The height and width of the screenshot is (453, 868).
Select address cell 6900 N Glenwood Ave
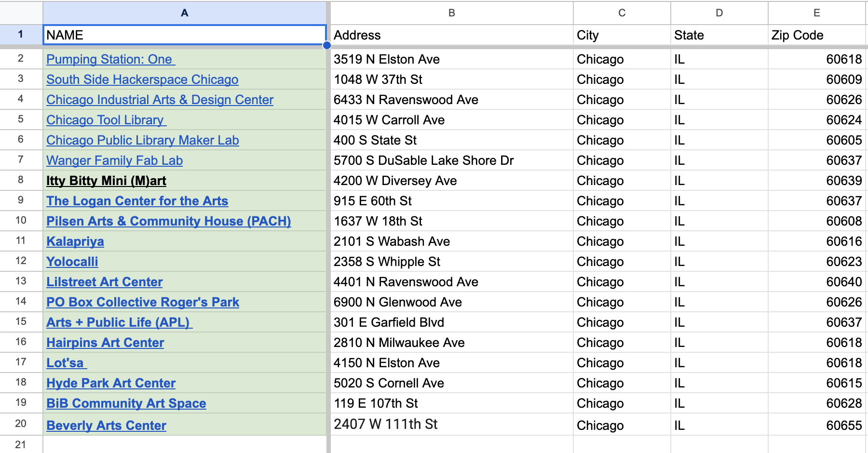[x=452, y=302]
